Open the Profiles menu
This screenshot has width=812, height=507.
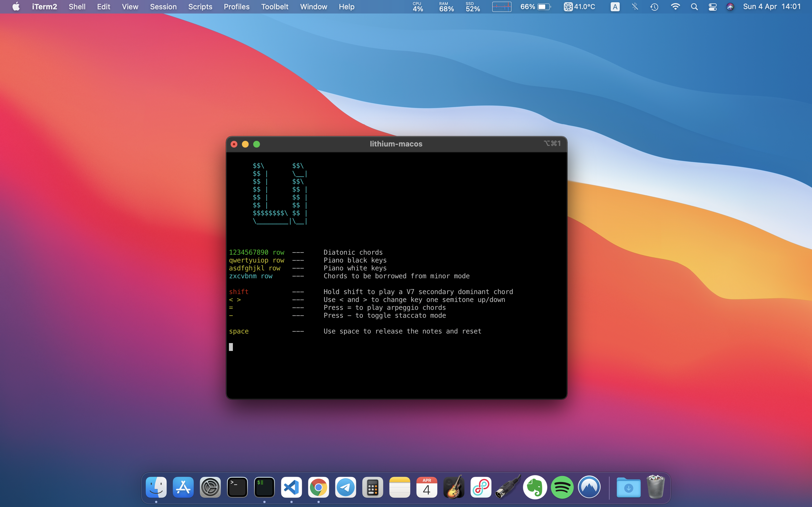pyautogui.click(x=237, y=7)
